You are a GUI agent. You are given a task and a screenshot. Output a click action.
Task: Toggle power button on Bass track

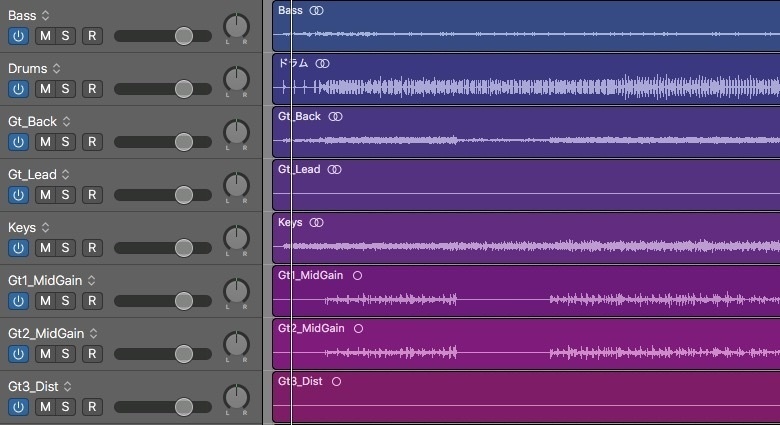18,36
